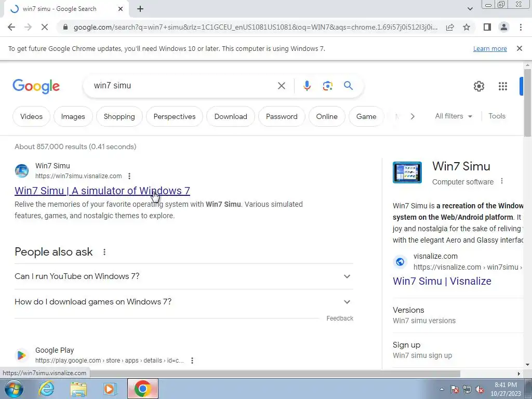Open Chrome three-dot menu
The height and width of the screenshot is (399, 532).
521,27
